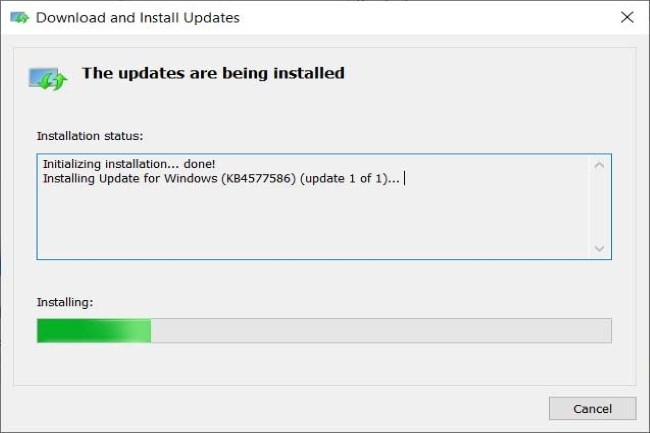The height and width of the screenshot is (433, 650).
Task: Click the 'Installation status:' label
Action: click(90, 136)
